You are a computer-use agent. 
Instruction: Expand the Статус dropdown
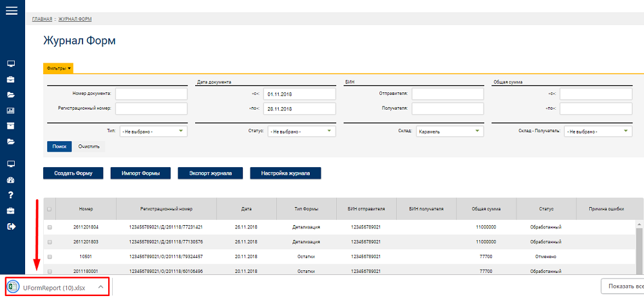coord(302,132)
